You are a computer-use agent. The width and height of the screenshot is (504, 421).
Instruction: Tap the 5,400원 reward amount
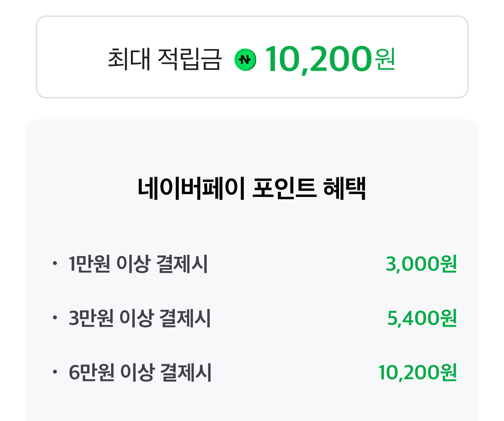(x=422, y=319)
